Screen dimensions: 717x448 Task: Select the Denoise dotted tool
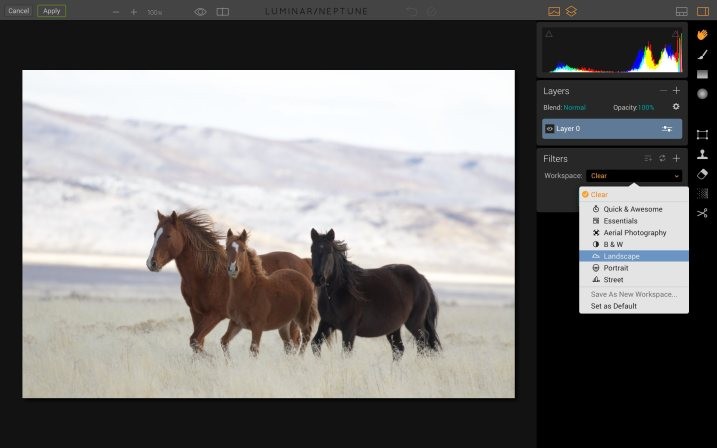[x=702, y=193]
